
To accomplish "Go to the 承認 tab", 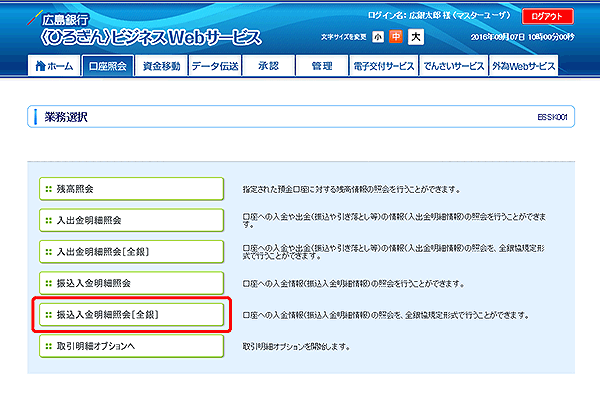I will tap(269, 66).
